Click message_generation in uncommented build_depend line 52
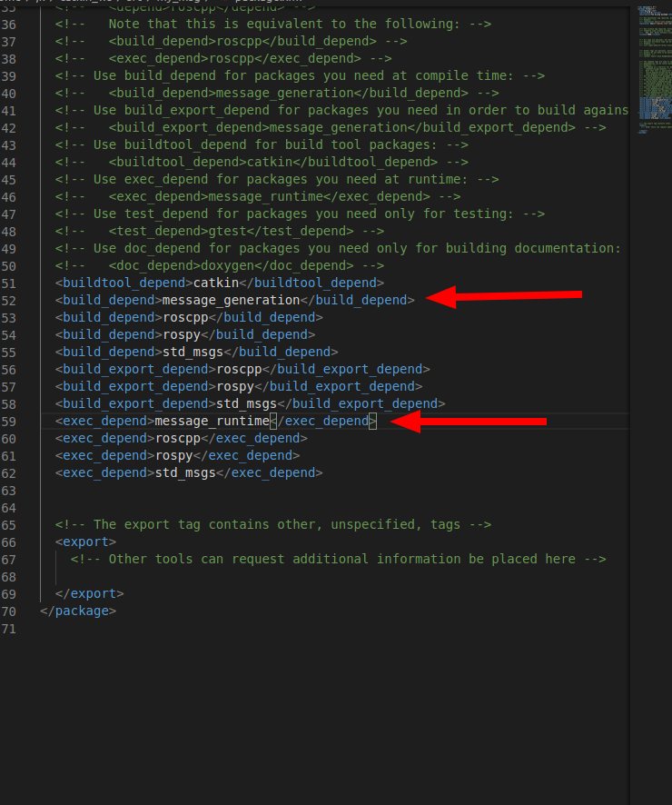This screenshot has width=672, height=805. [x=231, y=300]
